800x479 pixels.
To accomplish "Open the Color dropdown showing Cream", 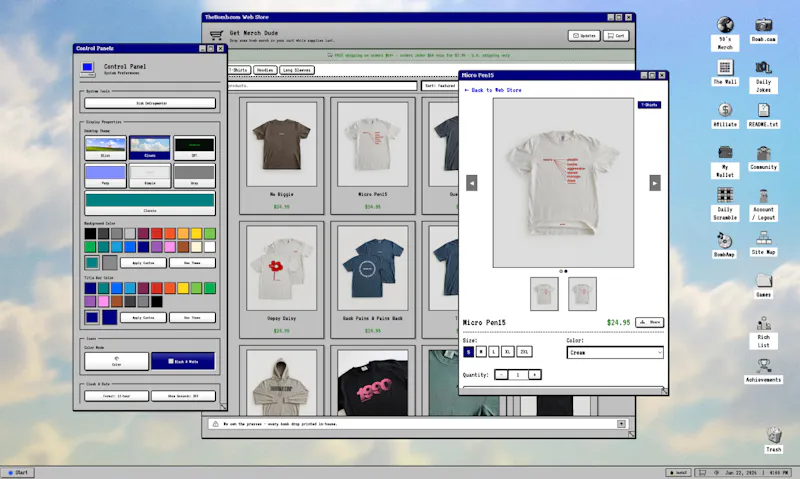I will pos(615,352).
